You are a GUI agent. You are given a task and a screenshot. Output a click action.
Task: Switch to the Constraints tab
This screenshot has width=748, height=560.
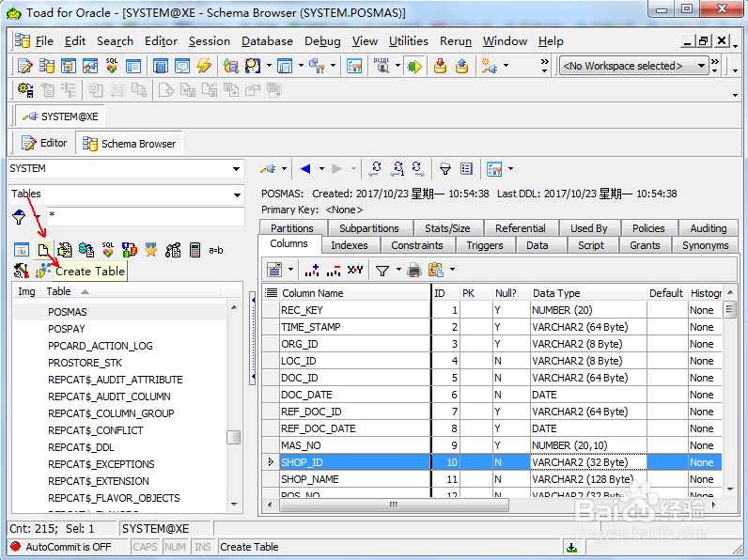417,245
